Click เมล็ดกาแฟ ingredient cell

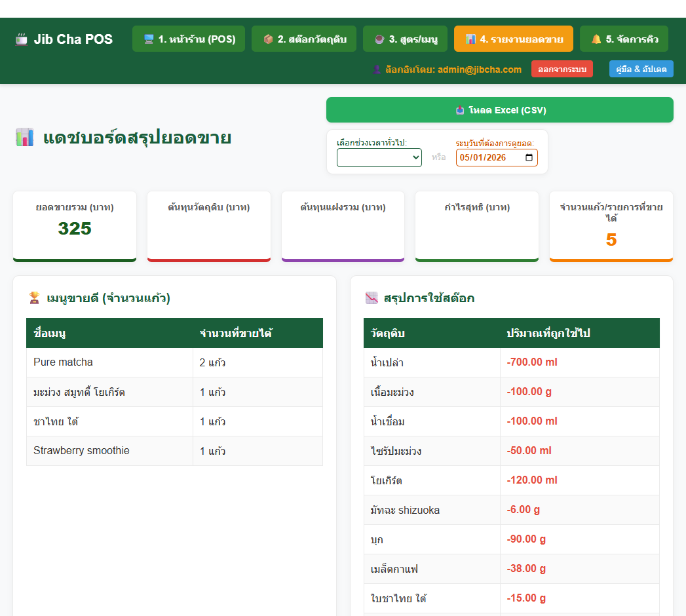coord(432,569)
